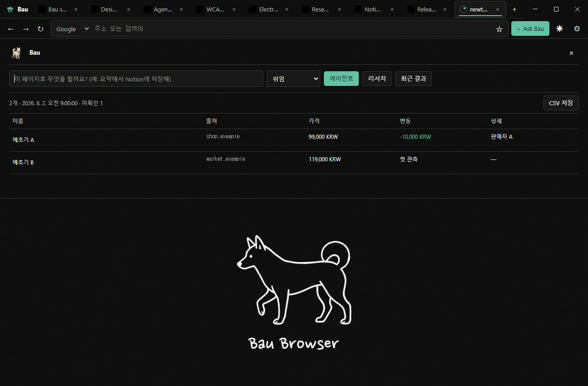
Task: Click the -10,000 KRW change value
Action: coord(415,137)
